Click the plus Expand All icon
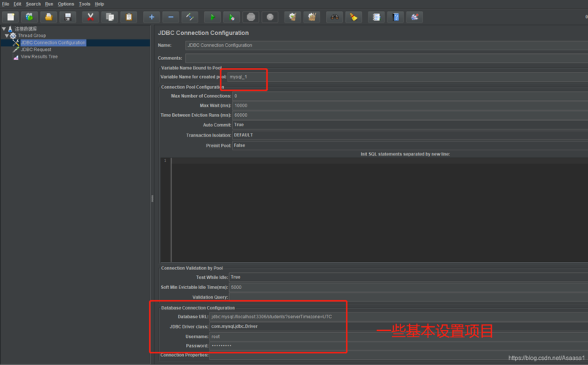Viewport: 588px width, 365px height. coord(152,17)
